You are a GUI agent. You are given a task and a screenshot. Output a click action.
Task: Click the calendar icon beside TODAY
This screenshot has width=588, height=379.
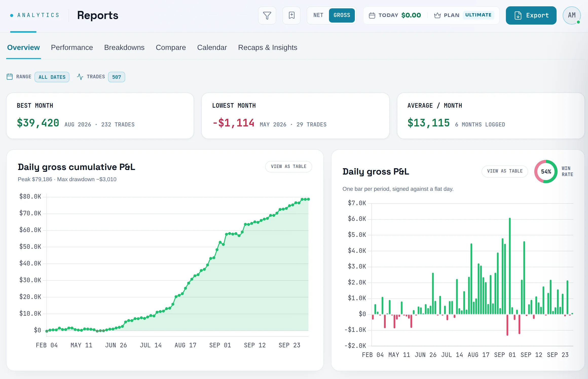pyautogui.click(x=372, y=15)
